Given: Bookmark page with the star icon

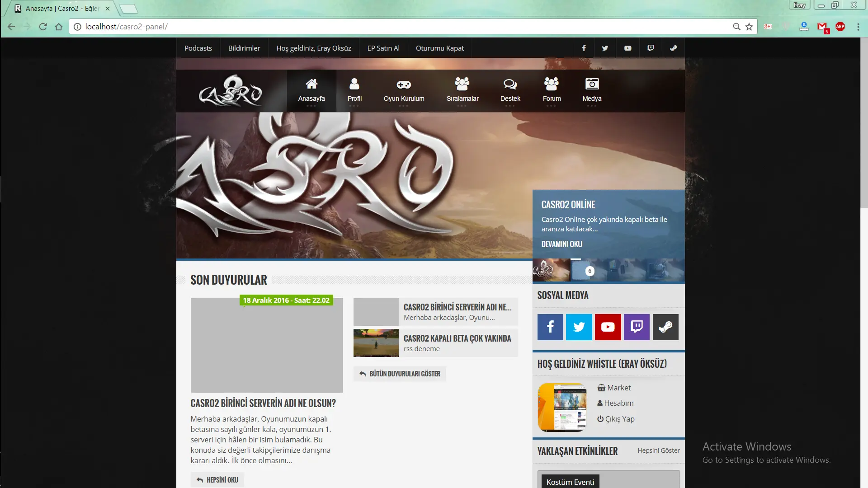Looking at the screenshot, I should (x=749, y=27).
